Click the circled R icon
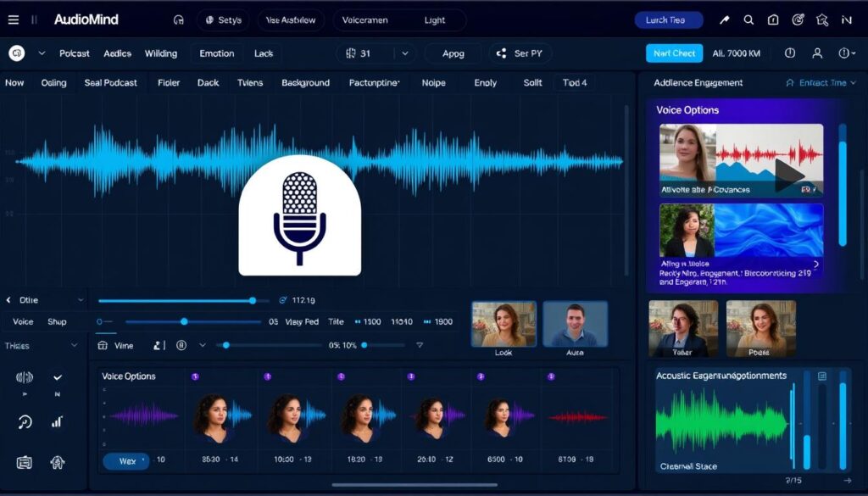Image resolution: width=868 pixels, height=496 pixels. (x=181, y=345)
